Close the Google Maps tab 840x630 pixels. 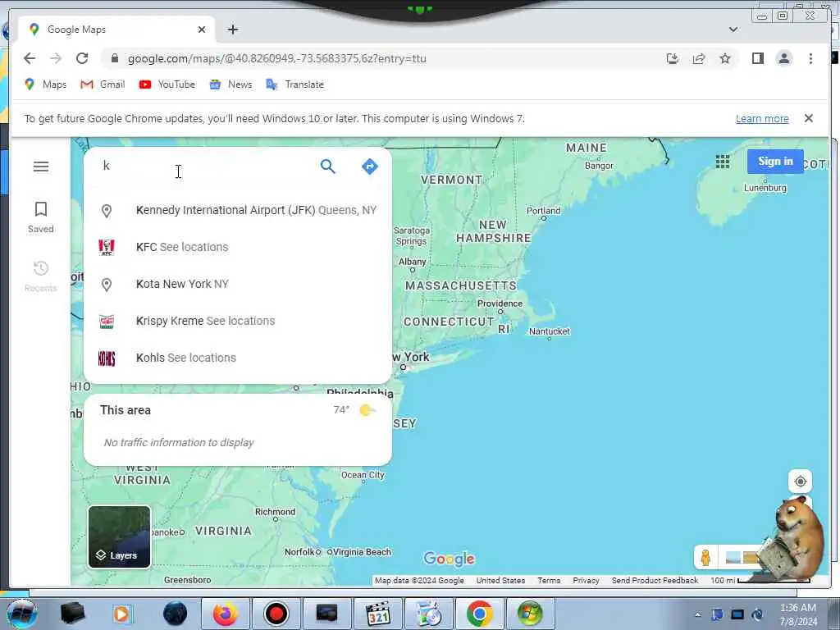(x=202, y=30)
